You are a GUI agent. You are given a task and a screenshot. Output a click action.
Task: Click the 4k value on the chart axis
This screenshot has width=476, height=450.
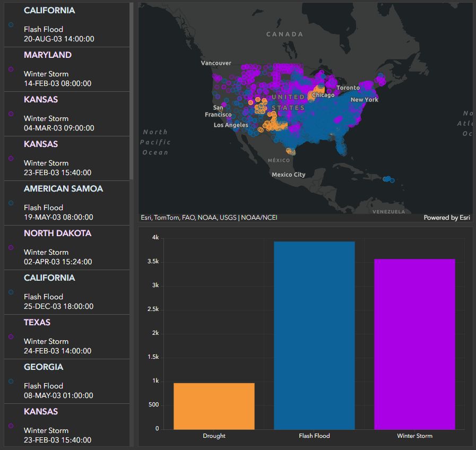[x=155, y=237]
